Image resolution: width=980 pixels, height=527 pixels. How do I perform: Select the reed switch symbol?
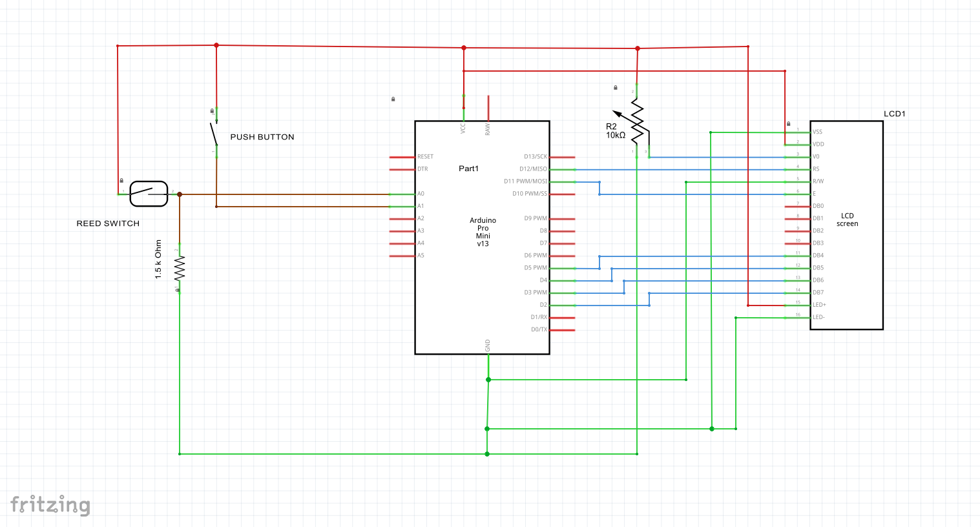[149, 194]
